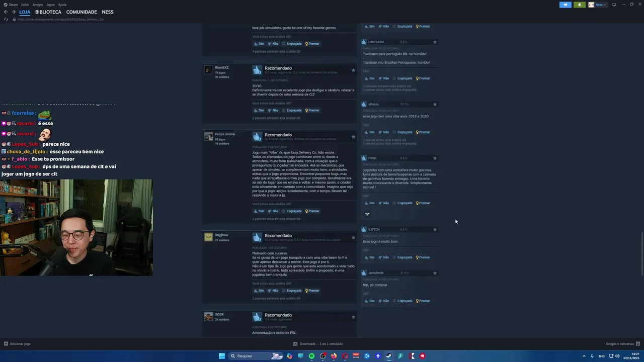Click the award badge under Posst's review
644x362 pixels.
click(367, 214)
